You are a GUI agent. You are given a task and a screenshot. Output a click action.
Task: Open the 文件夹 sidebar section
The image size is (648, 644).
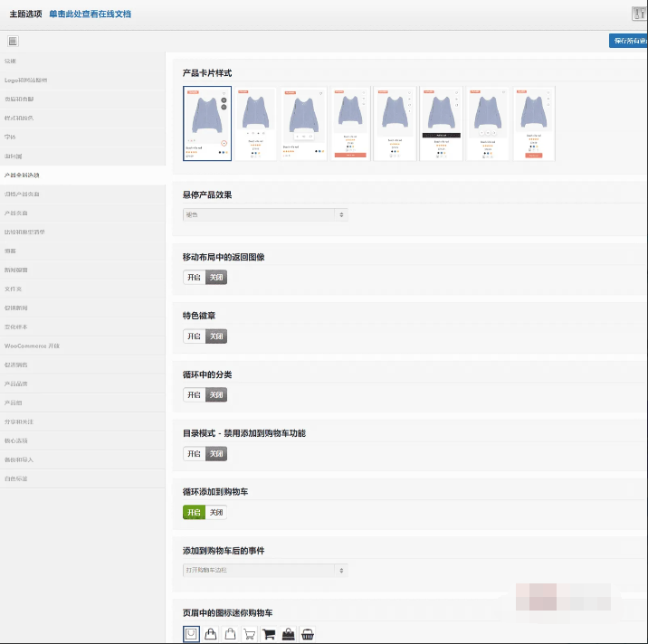coord(82,289)
